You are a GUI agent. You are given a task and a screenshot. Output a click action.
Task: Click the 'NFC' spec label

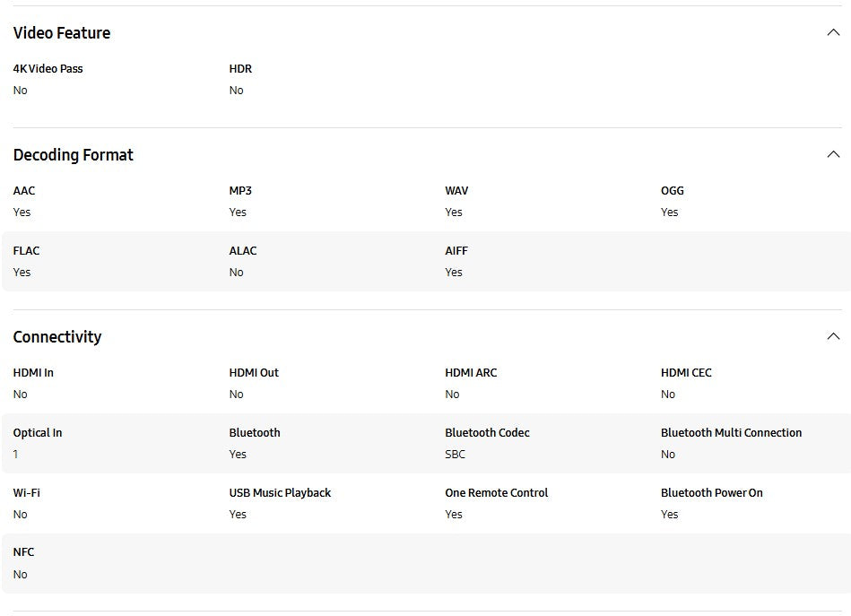(23, 552)
